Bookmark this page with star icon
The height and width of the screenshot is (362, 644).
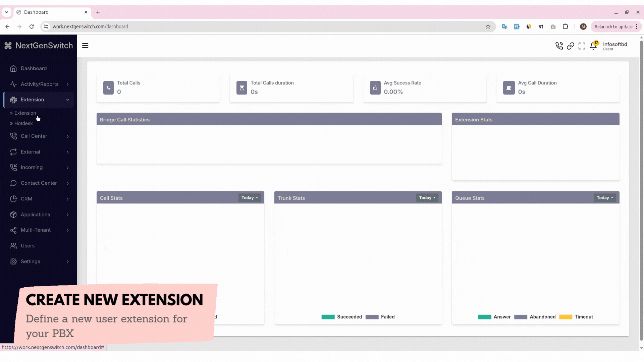[488, 26]
